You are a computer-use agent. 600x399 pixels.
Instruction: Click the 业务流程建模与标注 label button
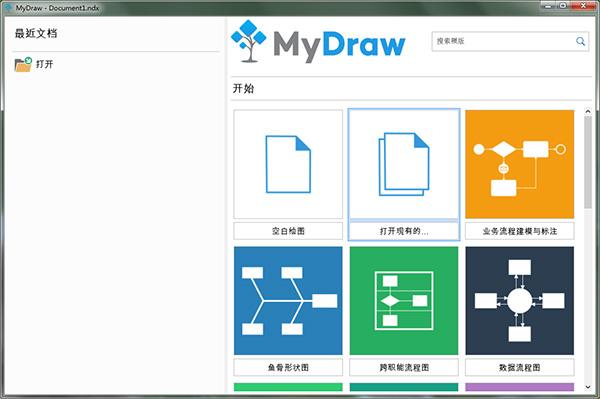(x=520, y=231)
